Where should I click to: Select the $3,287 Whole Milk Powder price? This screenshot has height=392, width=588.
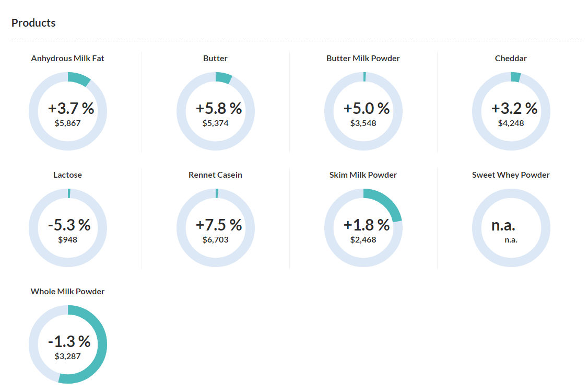67,356
